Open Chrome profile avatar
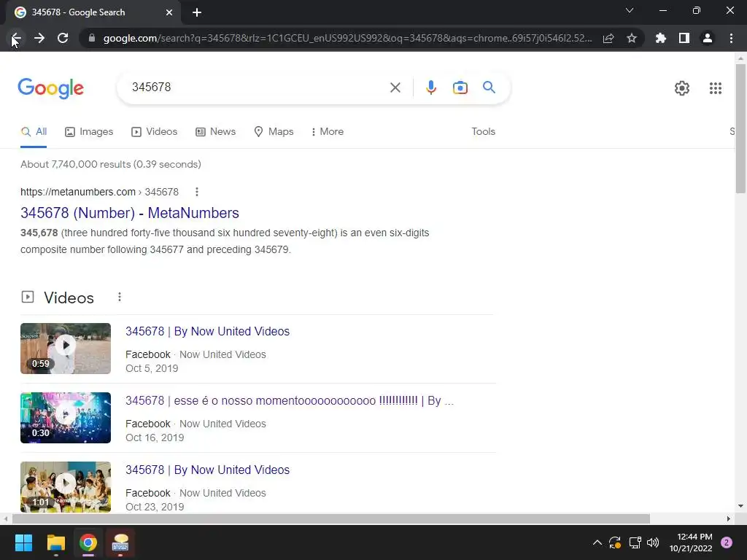Screen dimensions: 747x560 click(708, 38)
